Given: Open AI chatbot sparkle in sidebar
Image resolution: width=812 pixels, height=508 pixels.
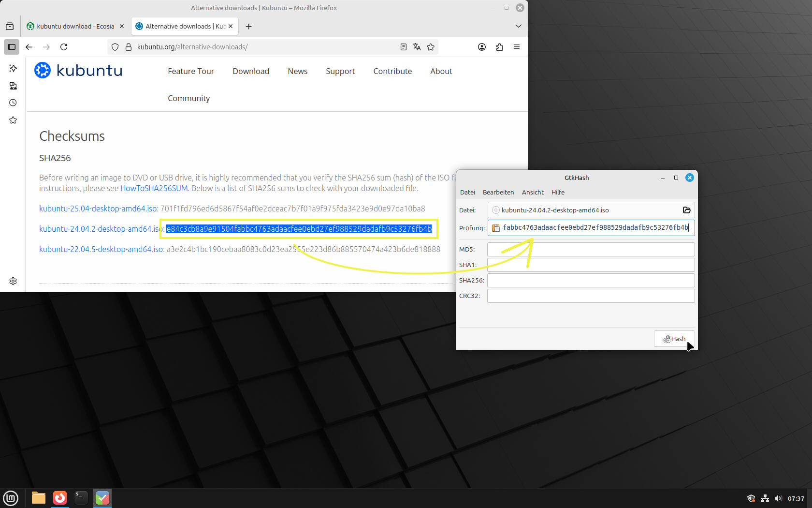Looking at the screenshot, I should (13, 68).
